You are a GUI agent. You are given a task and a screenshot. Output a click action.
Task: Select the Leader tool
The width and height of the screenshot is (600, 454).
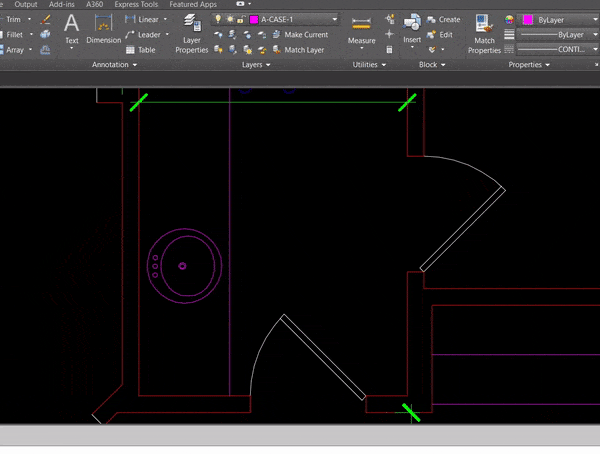(x=143, y=34)
